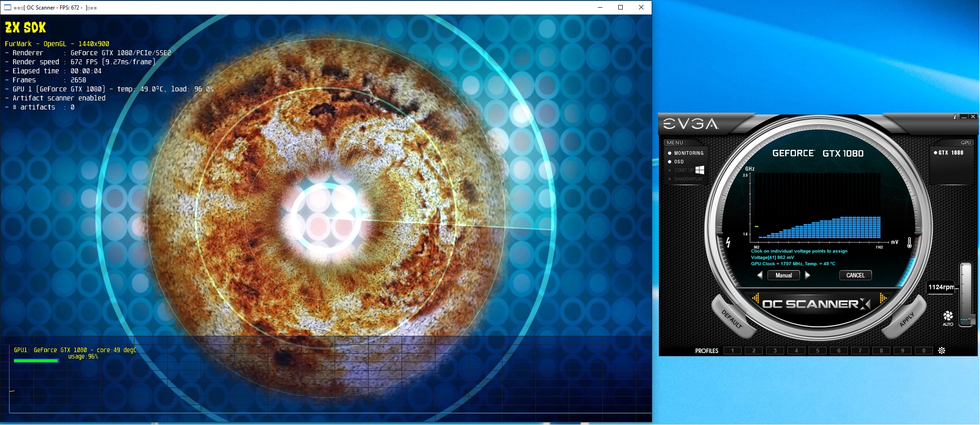Viewport: 980px width, 425px height.
Task: Minimize the EVGA Precision window
Action: [x=964, y=117]
